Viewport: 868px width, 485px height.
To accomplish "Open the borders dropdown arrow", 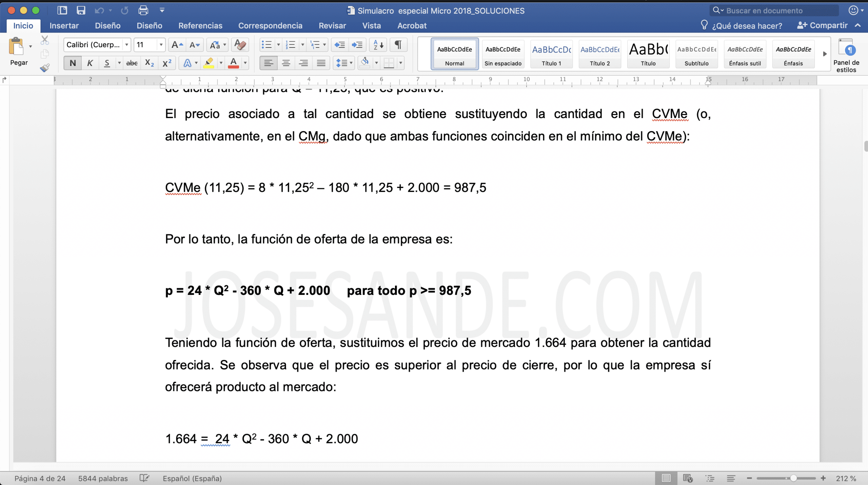I will pos(400,63).
